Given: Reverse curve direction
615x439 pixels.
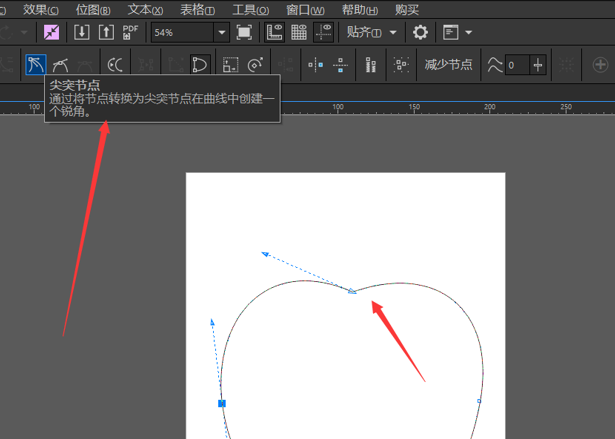Looking at the screenshot, I should (115, 65).
